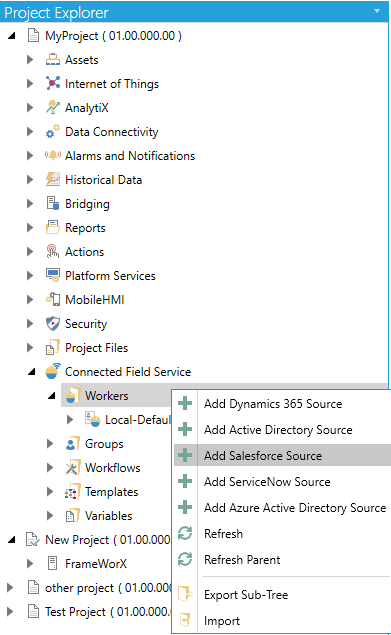
Task: Click the AnalytiX chart icon
Action: click(53, 107)
